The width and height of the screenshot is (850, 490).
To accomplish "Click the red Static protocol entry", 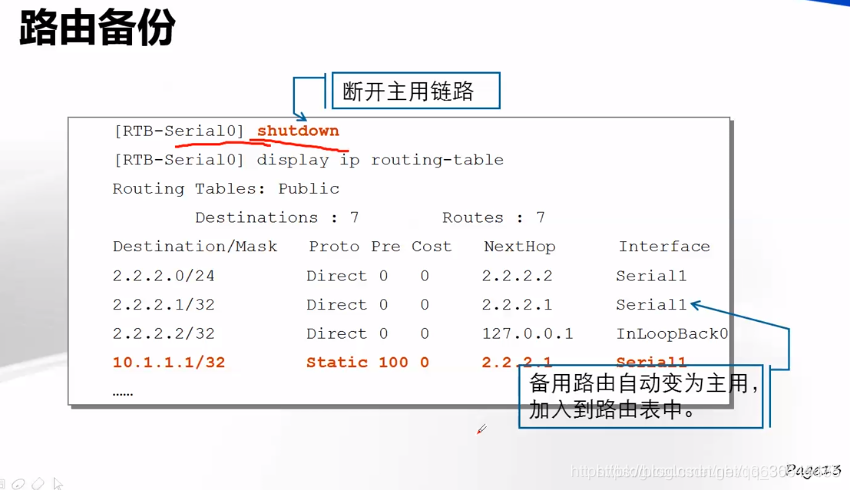I will click(x=337, y=362).
